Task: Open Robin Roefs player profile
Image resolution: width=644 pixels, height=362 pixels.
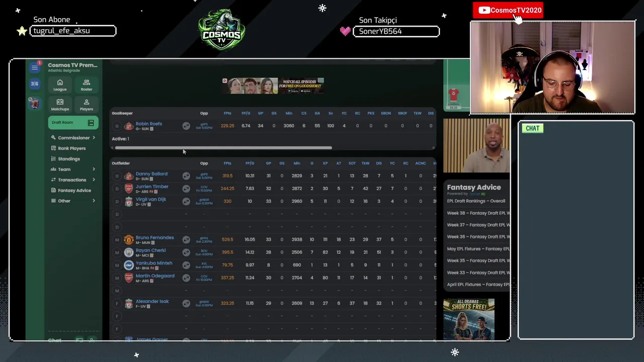Action: pos(149,124)
